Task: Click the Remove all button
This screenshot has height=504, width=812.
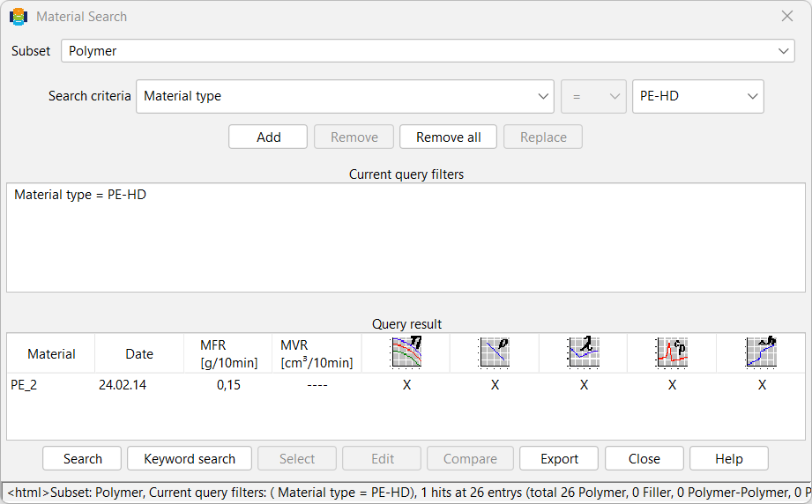Action: [x=448, y=137]
